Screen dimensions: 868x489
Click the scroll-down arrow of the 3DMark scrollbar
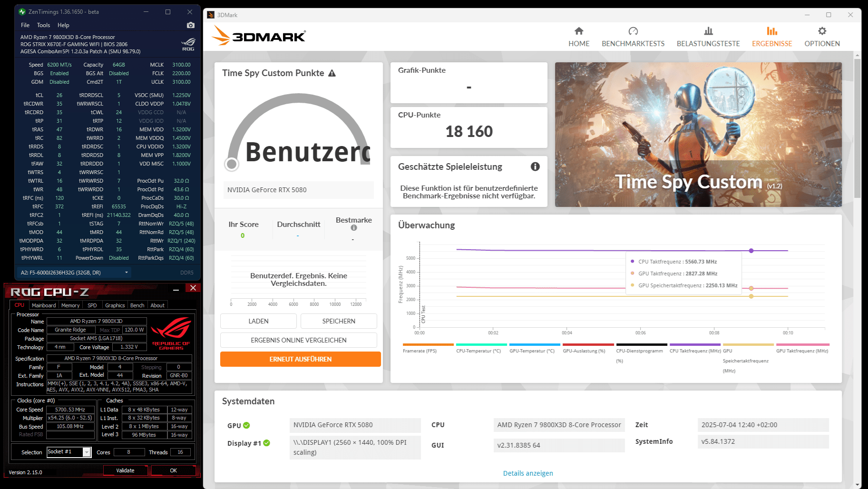pyautogui.click(x=858, y=485)
